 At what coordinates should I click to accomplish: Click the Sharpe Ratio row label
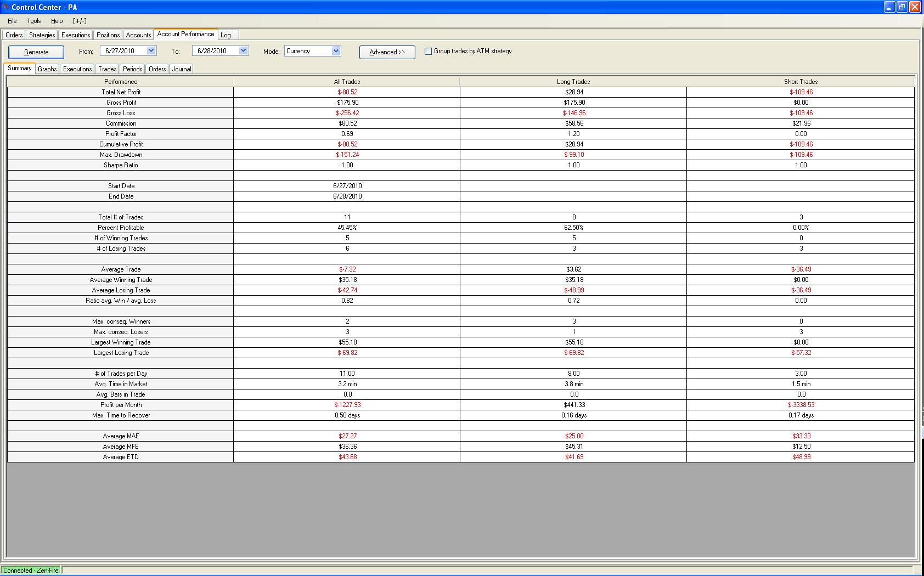pos(121,165)
